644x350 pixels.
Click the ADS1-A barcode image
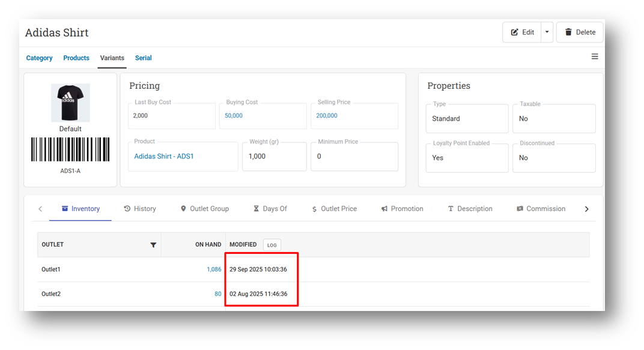click(x=70, y=149)
